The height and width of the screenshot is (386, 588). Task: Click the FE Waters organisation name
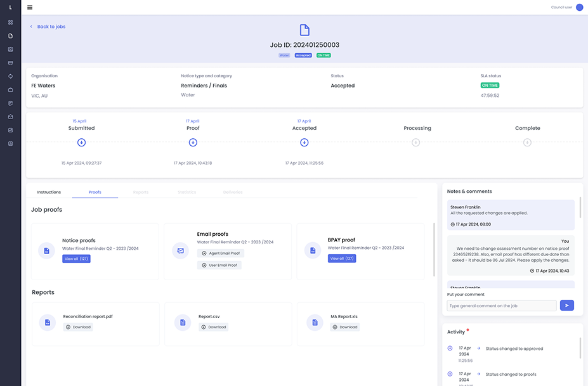[43, 86]
